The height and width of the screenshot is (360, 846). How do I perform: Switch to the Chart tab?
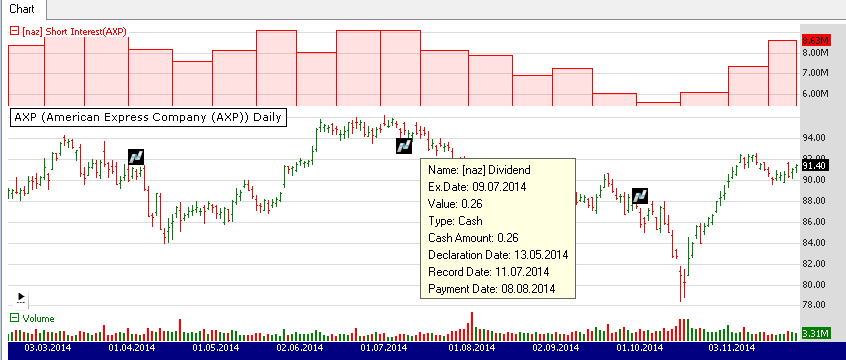click(22, 9)
